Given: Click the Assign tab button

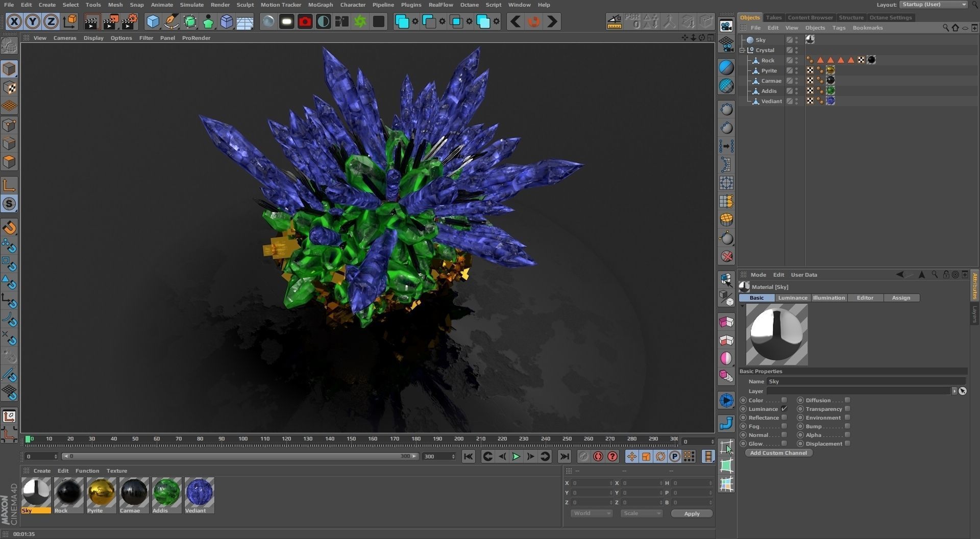Looking at the screenshot, I should point(901,298).
